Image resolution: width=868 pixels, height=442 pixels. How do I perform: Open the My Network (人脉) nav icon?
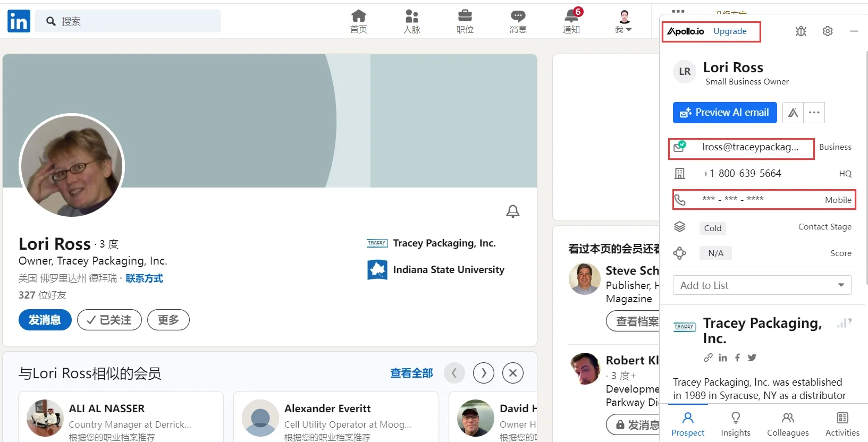click(x=412, y=21)
